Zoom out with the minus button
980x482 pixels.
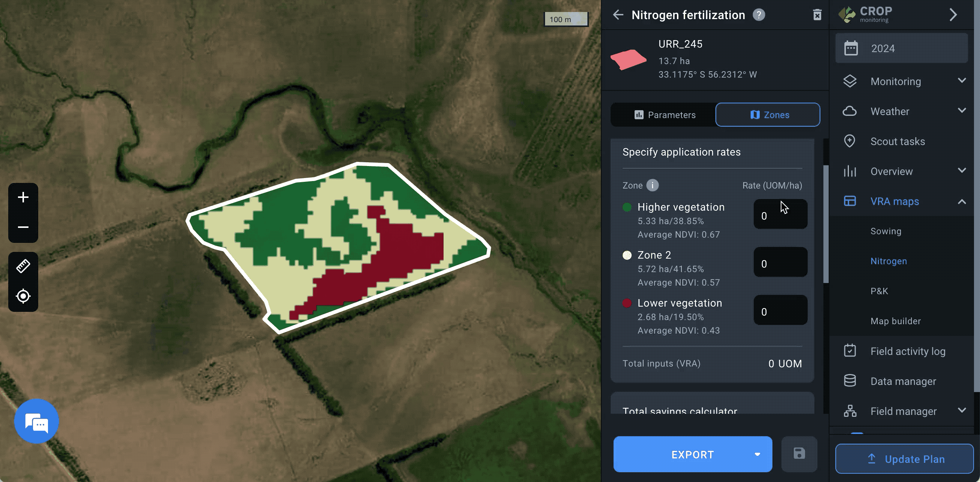tap(23, 227)
